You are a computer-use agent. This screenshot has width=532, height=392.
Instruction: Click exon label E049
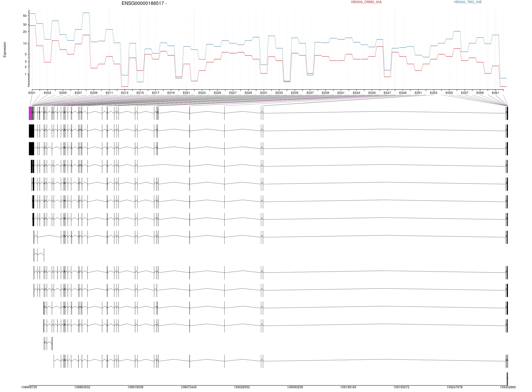pos(403,93)
